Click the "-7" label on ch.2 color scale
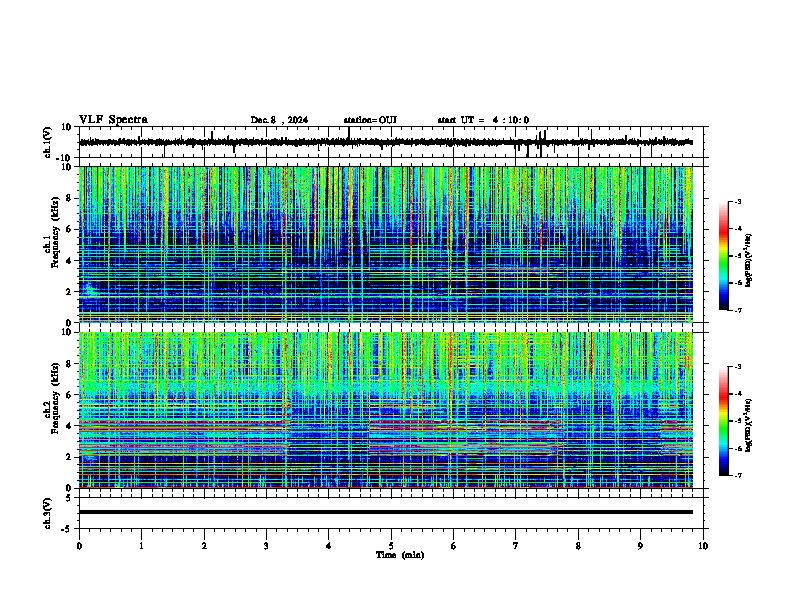 coord(738,475)
